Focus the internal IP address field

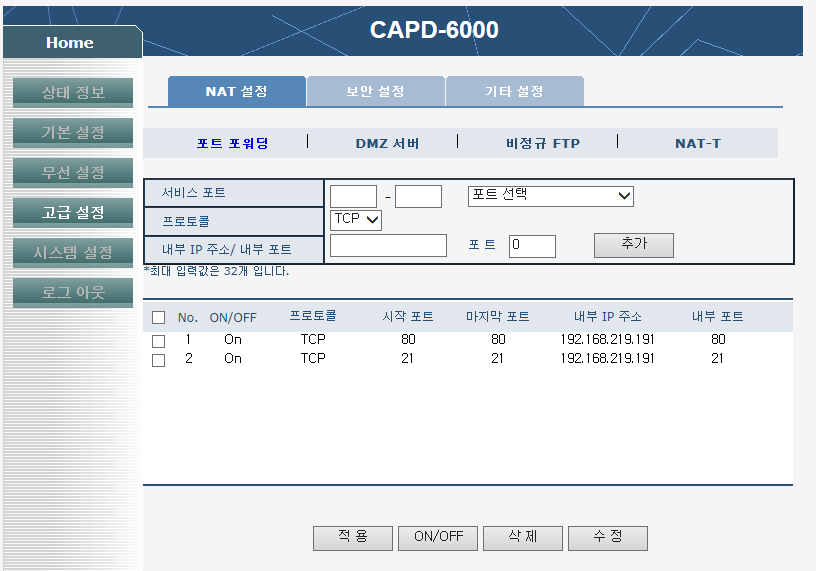(388, 245)
